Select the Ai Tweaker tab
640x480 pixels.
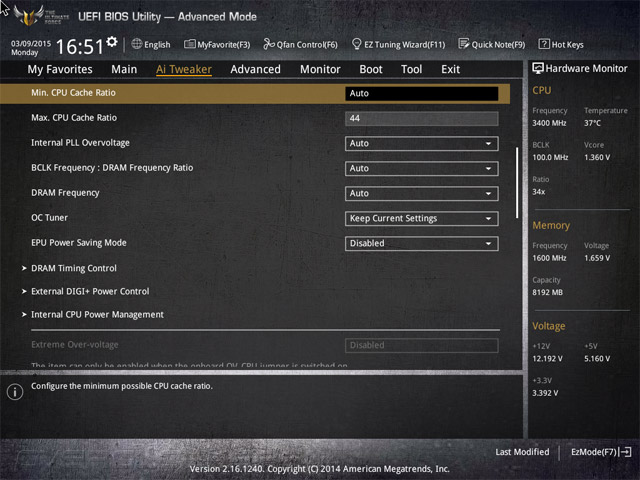coord(184,69)
